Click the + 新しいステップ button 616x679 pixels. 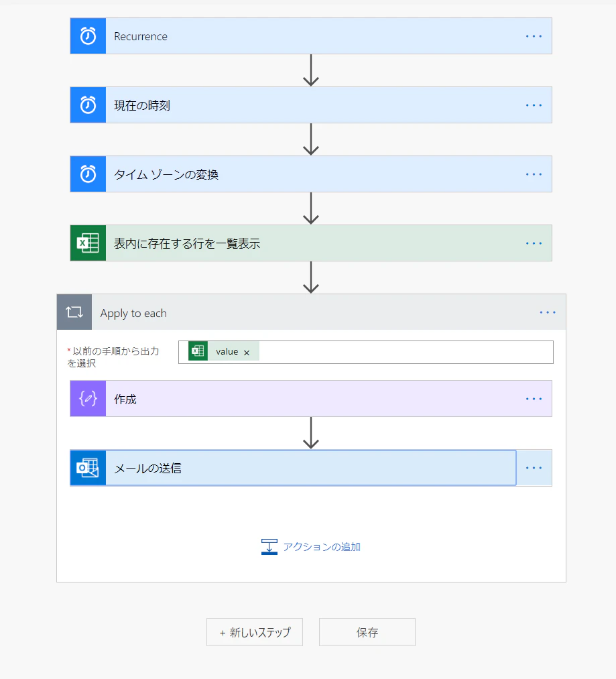(255, 632)
